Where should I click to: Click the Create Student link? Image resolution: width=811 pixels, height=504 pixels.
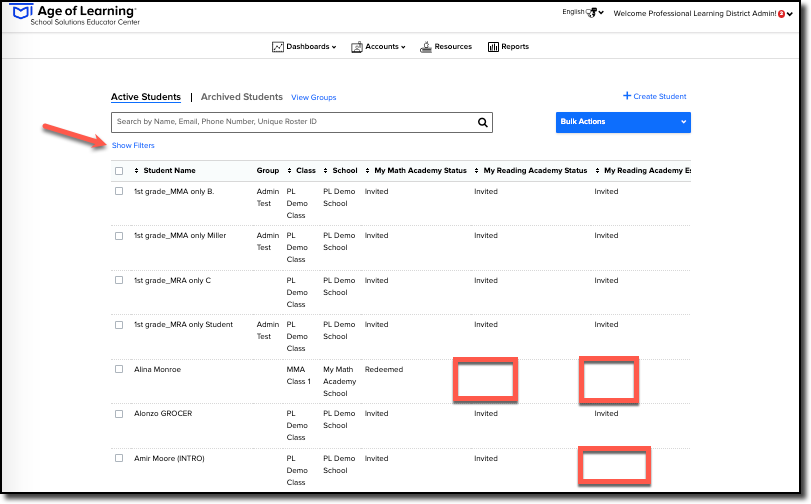pos(655,96)
